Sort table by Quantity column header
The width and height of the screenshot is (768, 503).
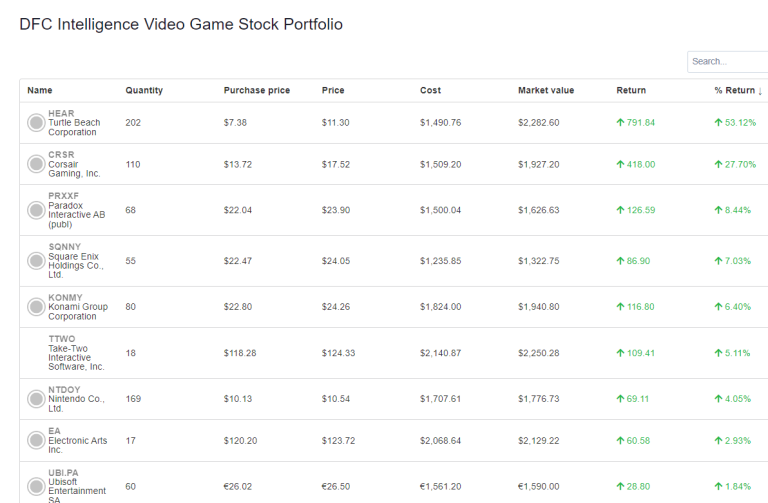click(144, 91)
